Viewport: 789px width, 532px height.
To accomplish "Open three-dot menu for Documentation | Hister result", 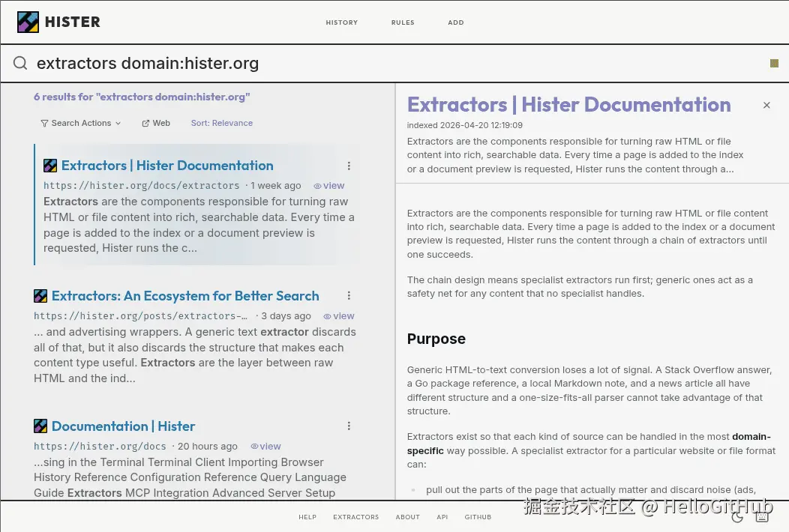I will pos(349,426).
